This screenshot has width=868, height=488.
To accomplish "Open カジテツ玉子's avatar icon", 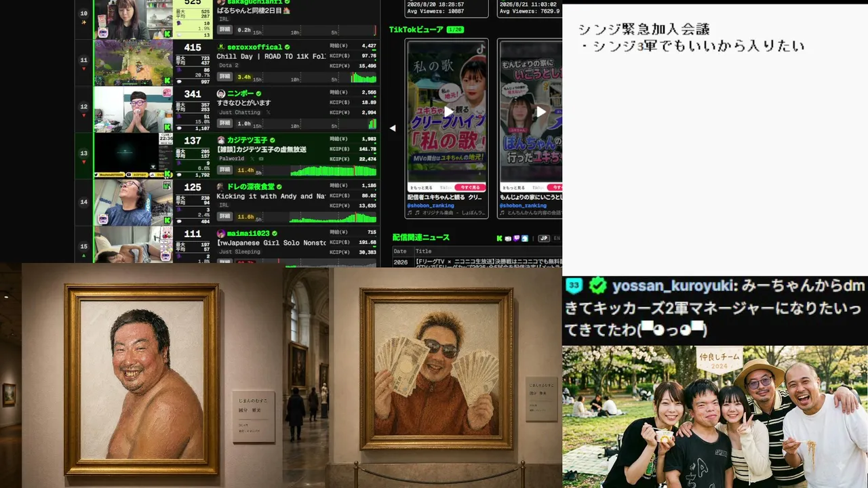I will click(220, 140).
